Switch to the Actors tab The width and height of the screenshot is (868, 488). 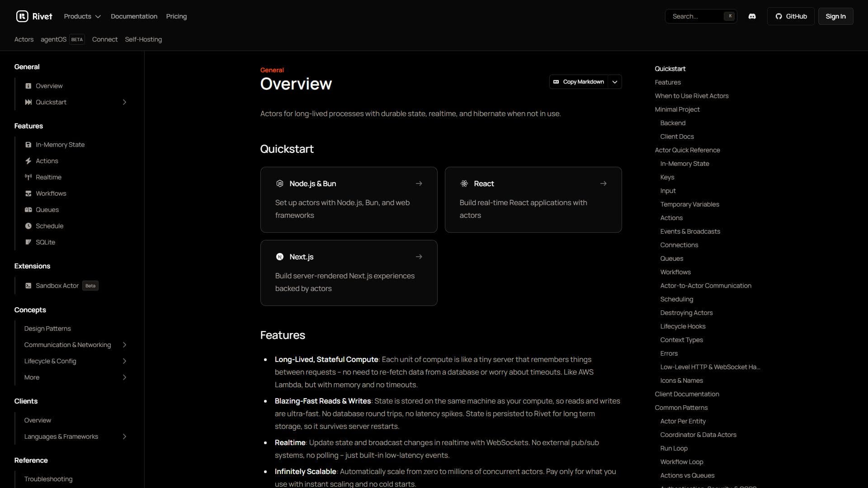[x=24, y=39]
